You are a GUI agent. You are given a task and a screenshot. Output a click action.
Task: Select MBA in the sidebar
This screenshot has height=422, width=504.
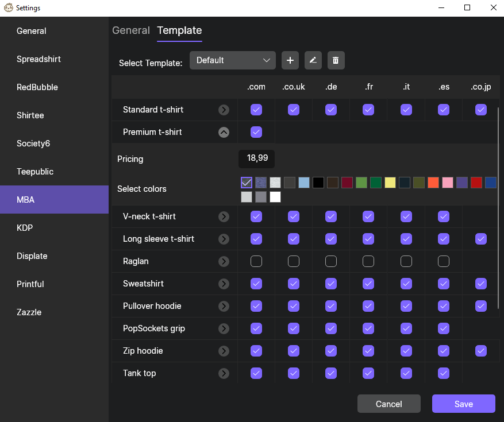coord(55,200)
